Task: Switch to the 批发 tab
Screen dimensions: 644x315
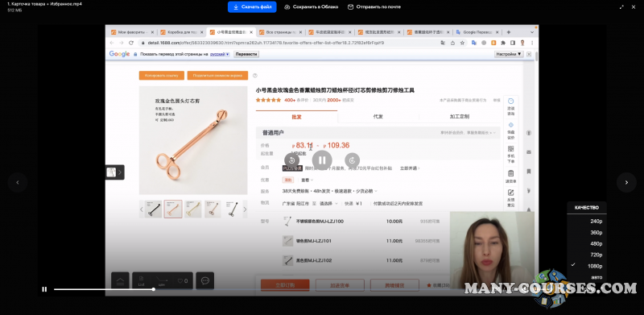Action: click(296, 116)
